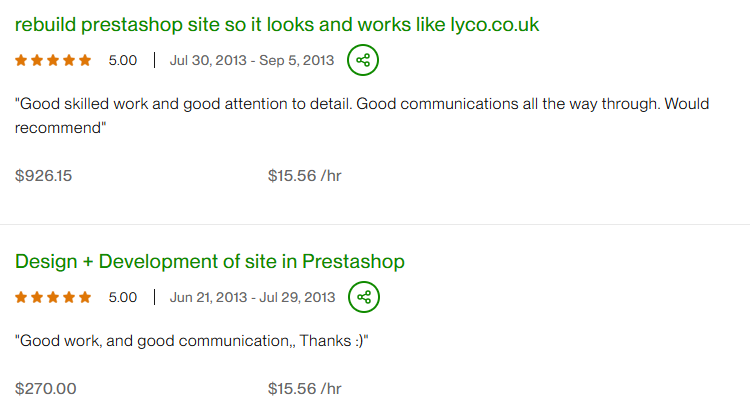Click the $926.15 earnings amount

tap(44, 176)
